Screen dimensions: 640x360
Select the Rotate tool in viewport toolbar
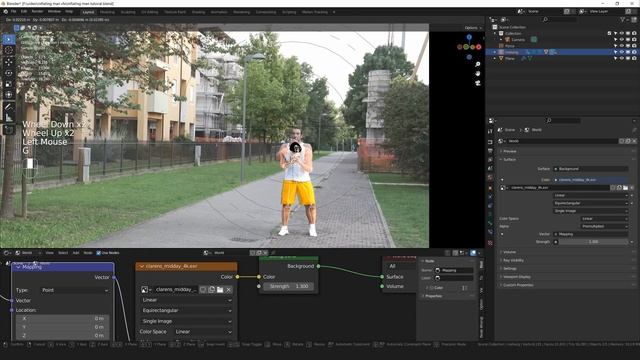(x=9, y=73)
